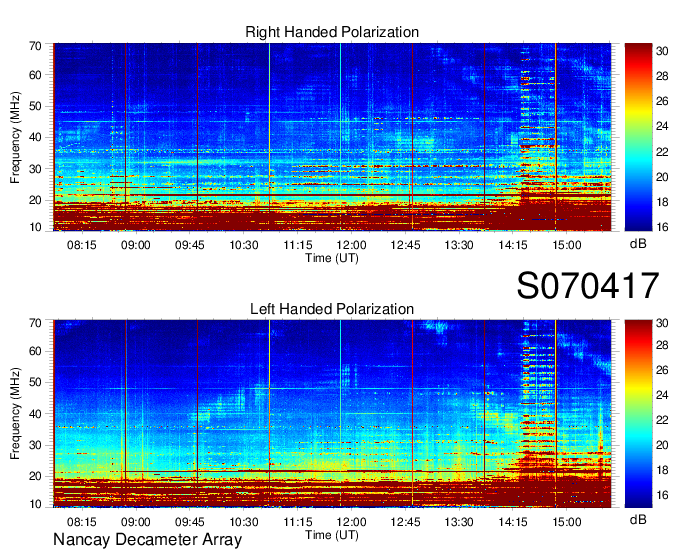Image resolution: width=680 pixels, height=552 pixels.
Task: Click "14:15" time tick of Right Handed plot
Action: [513, 245]
